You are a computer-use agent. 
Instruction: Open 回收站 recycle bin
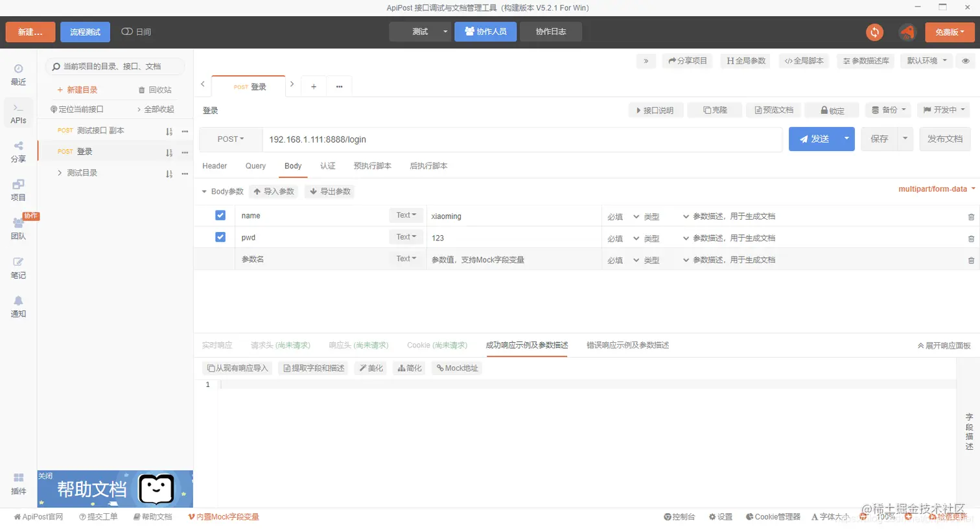point(156,90)
